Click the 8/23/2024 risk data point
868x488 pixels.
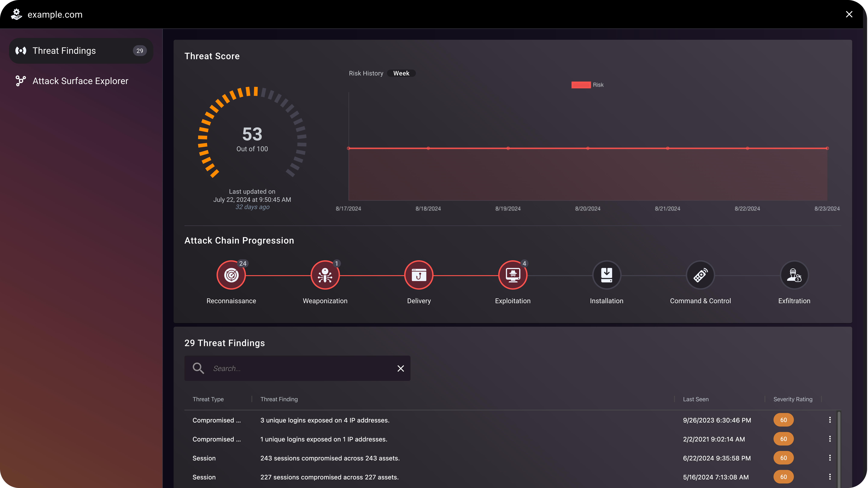[x=827, y=148]
